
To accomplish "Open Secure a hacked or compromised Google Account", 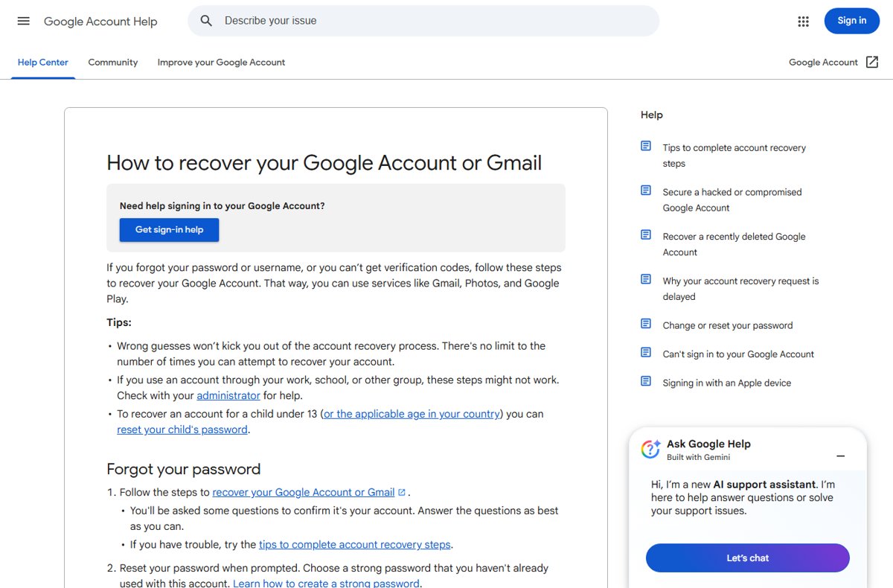I will click(x=732, y=200).
